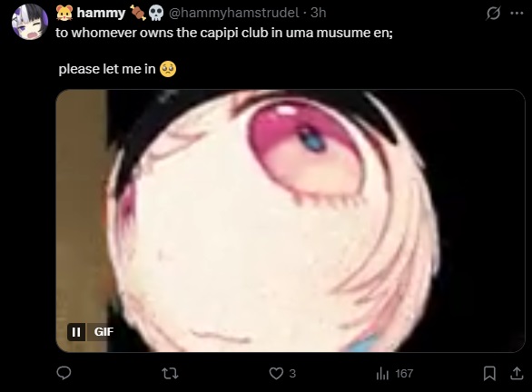Click the tweet text about capipi club
The width and height of the screenshot is (532, 392).
(224, 33)
